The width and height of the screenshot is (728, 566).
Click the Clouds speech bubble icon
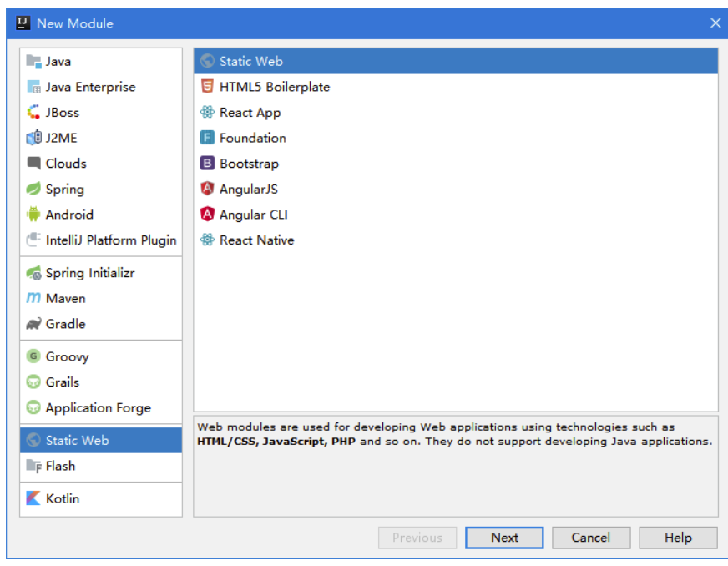point(33,163)
